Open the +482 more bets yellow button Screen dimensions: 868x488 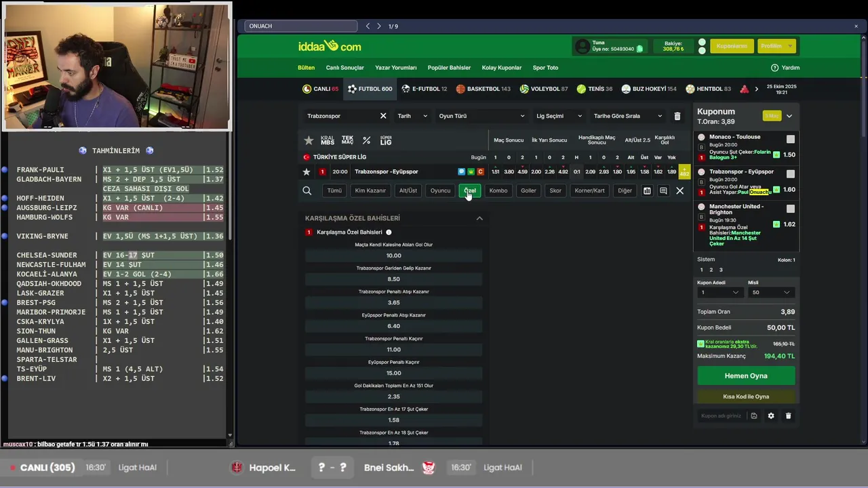[684, 172]
